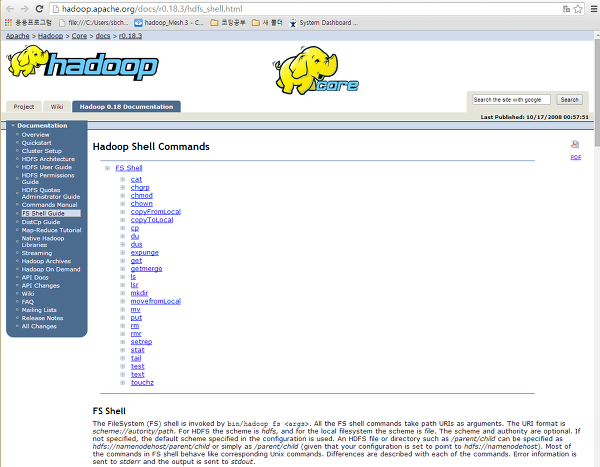Open Quickstart in the sidebar

[x=36, y=143]
